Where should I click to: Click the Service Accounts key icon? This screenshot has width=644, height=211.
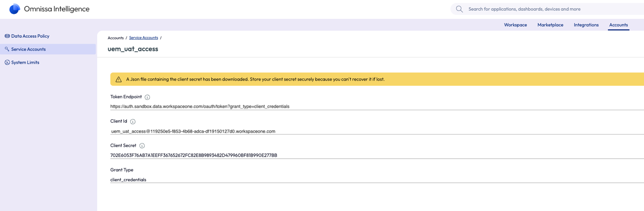coord(7,49)
